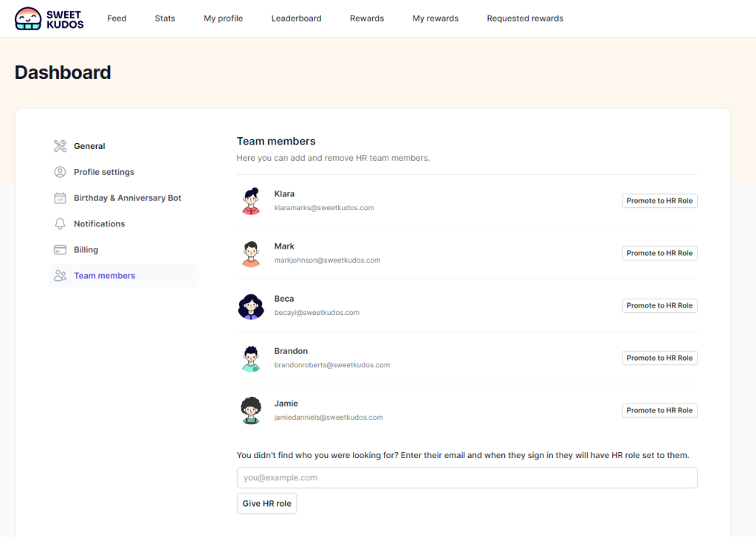Promote Klara to HR Role

point(659,201)
